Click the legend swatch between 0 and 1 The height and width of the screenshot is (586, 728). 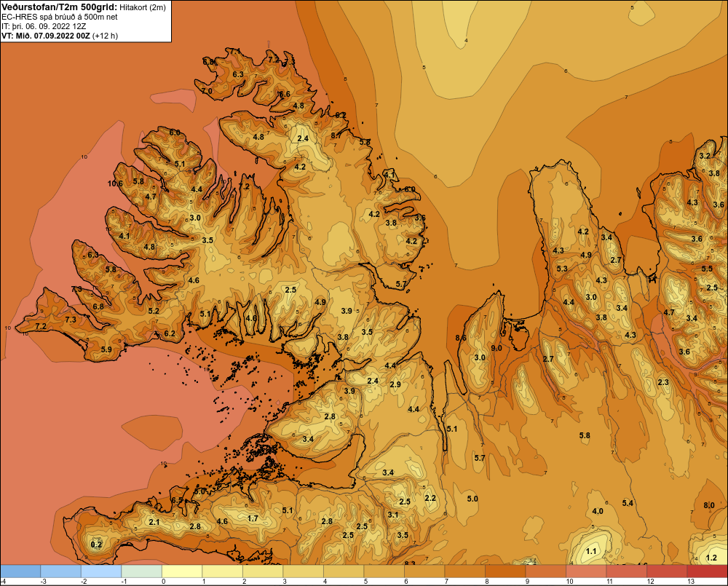[182, 571]
